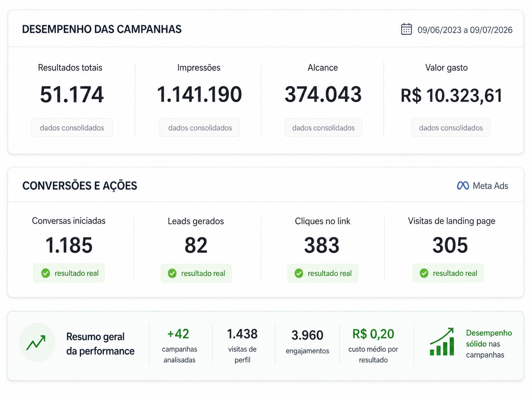The height and width of the screenshot is (399, 532).
Task: Click 'resultado real' text under Conversas iniciadas
Action: 76,273
